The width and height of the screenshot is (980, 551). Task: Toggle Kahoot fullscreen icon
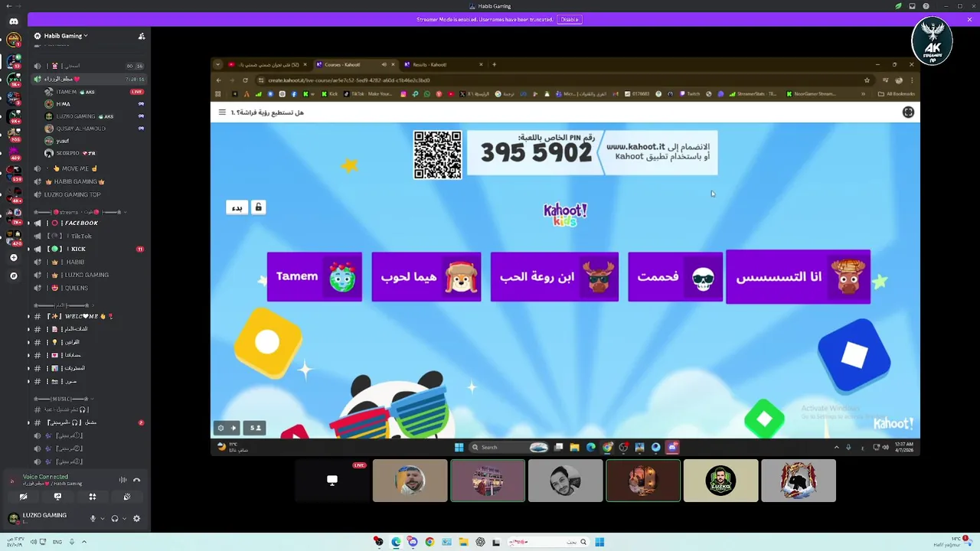(908, 112)
